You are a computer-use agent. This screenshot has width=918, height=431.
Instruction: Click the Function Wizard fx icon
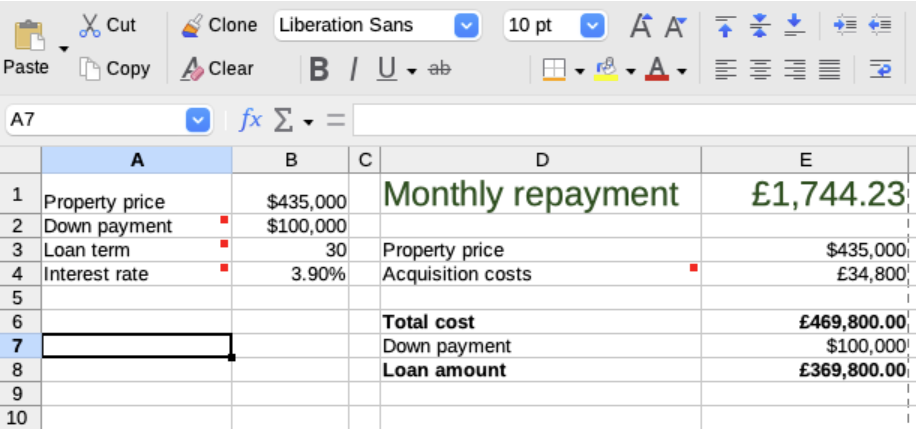[x=250, y=120]
